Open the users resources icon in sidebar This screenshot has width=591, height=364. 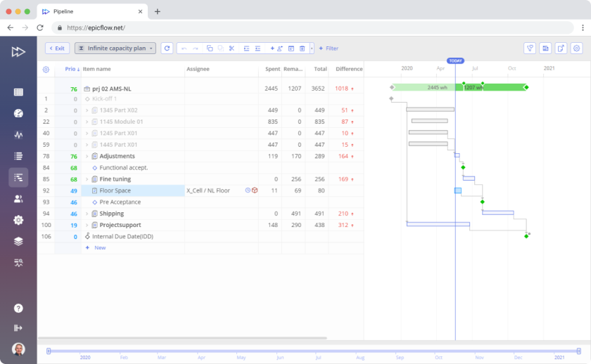point(18,199)
